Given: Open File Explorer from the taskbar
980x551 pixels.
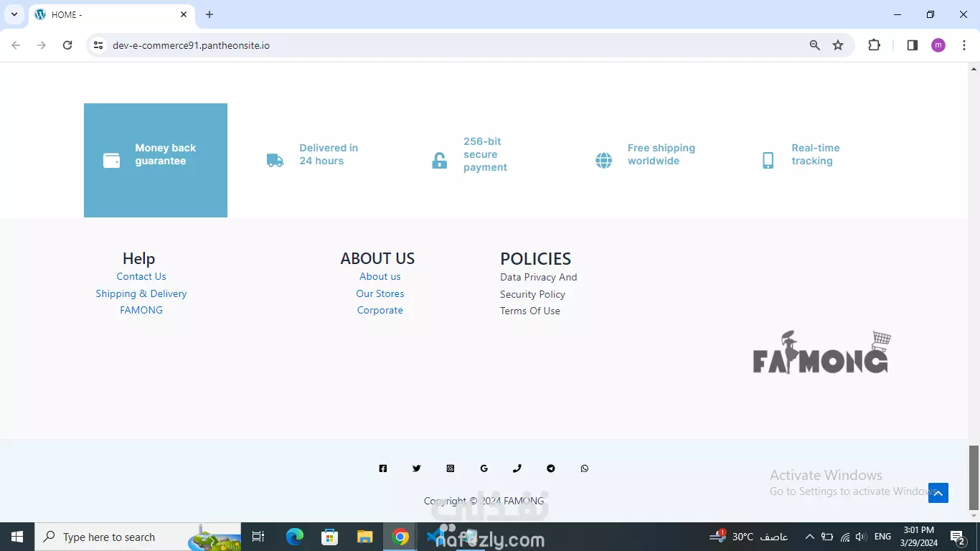Looking at the screenshot, I should [x=365, y=537].
